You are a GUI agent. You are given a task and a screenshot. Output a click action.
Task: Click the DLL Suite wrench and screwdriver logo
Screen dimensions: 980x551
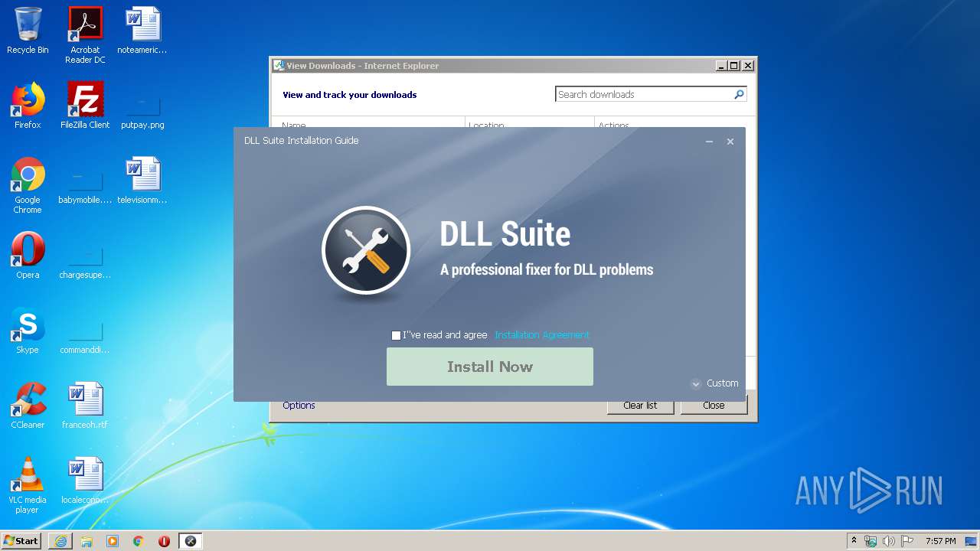[x=366, y=250]
